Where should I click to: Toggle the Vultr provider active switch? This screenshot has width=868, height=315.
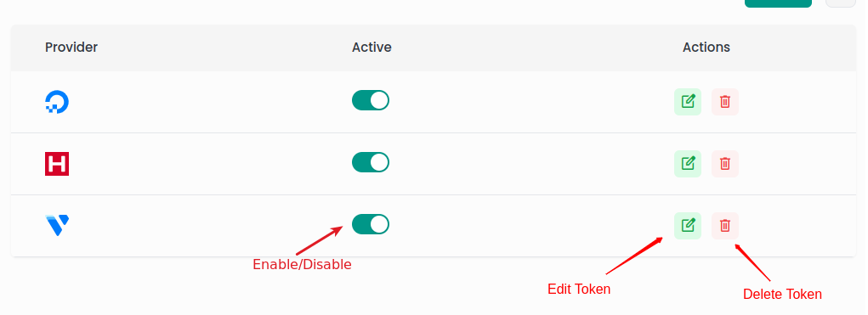(x=371, y=224)
